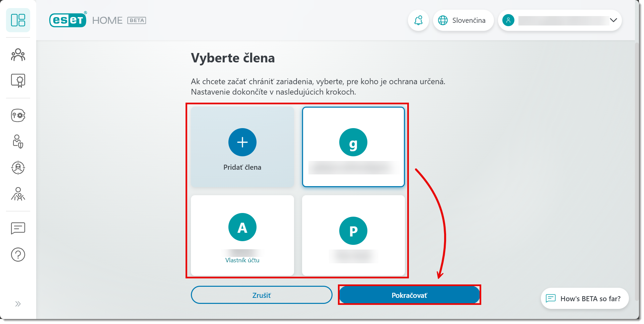Choose the account owner card labeled A
The image size is (644, 324).
click(242, 235)
